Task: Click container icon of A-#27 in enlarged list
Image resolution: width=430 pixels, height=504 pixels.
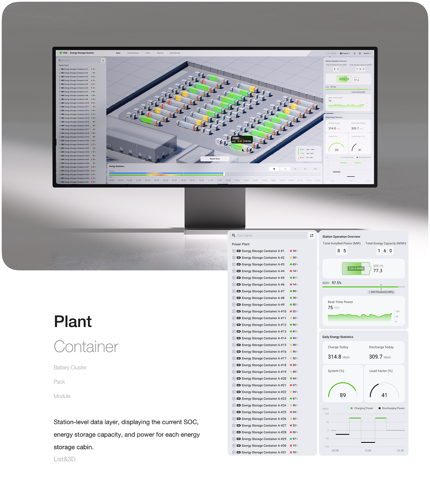Action: [239, 425]
